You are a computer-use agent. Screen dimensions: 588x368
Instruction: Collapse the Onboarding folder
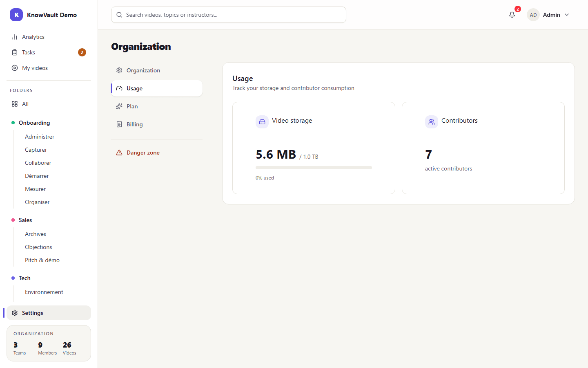pyautogui.click(x=34, y=123)
